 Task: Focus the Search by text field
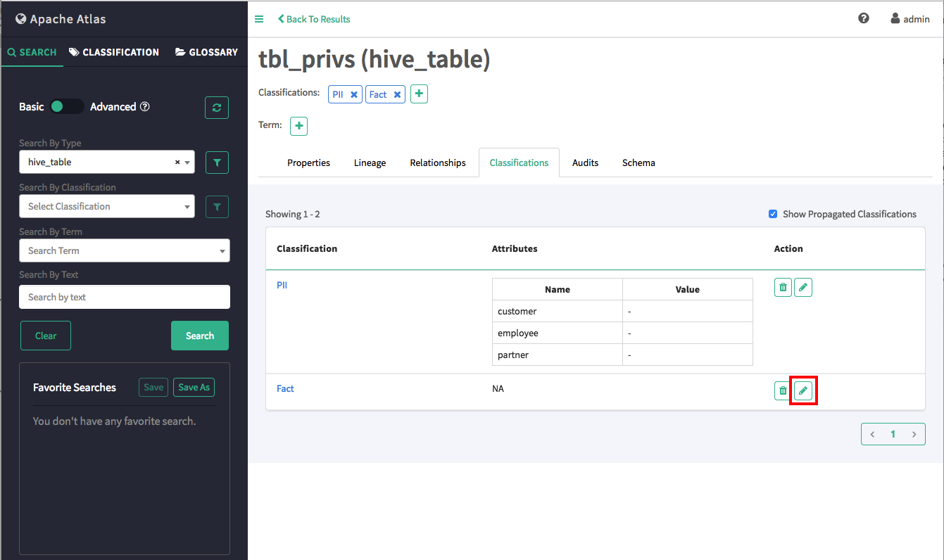click(125, 297)
